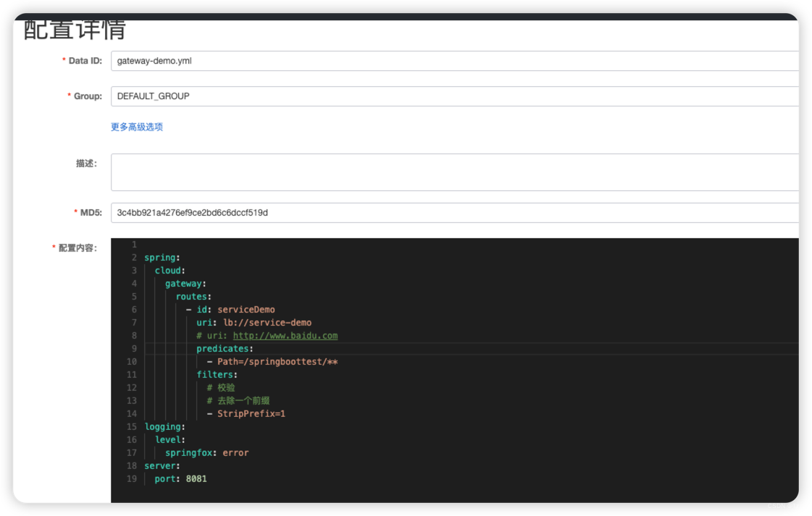Image resolution: width=812 pixels, height=516 pixels.
Task: Click the 'spring:' line in editor
Action: click(162, 257)
